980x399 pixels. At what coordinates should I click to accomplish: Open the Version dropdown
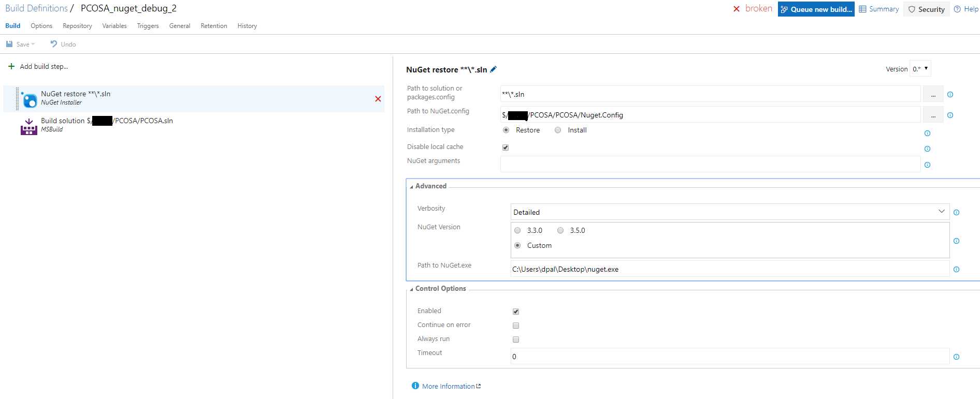tap(920, 69)
